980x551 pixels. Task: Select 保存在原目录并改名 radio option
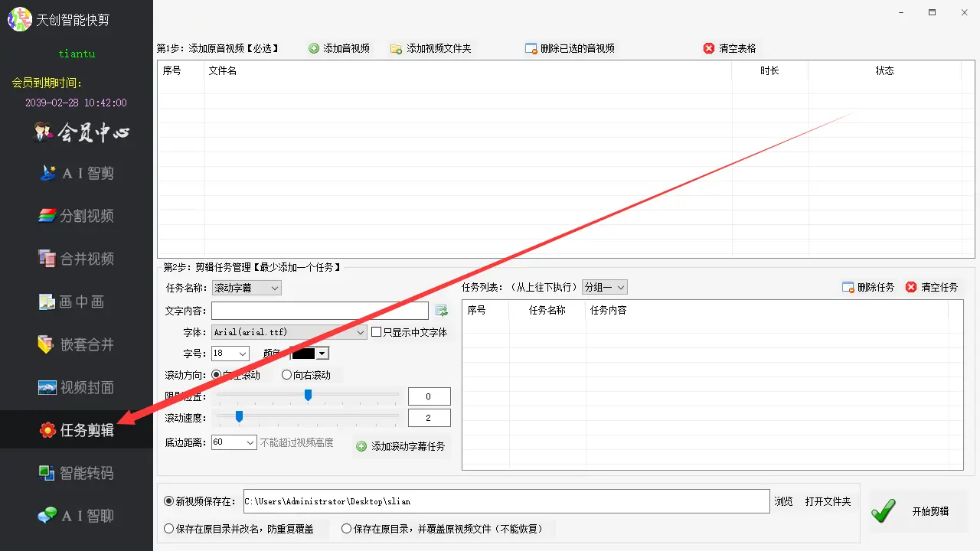[169, 529]
